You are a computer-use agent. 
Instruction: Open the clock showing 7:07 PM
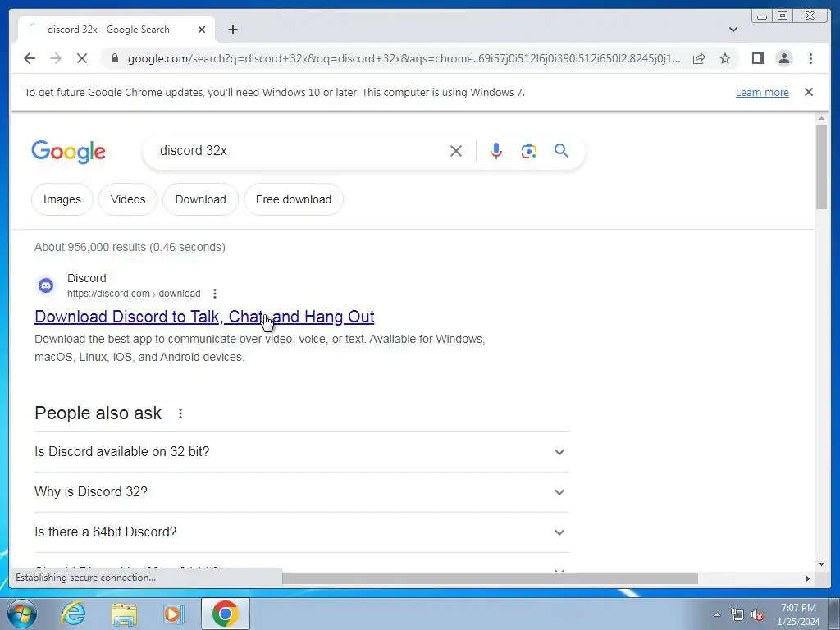point(798,614)
